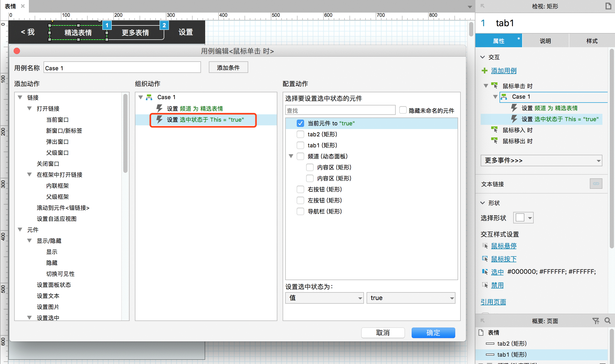
Task: Toggle the tab2矩形 checkbox
Action: click(301, 134)
